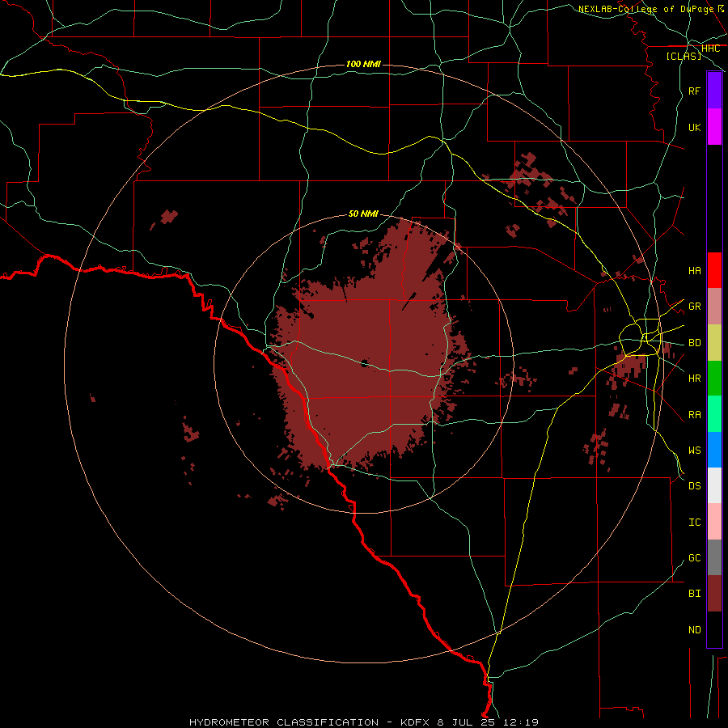Image resolution: width=728 pixels, height=728 pixels.
Task: Click the DS legend label
Action: click(695, 486)
